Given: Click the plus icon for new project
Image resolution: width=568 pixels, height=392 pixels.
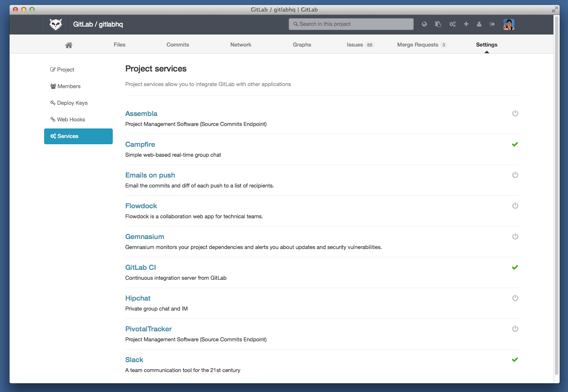Looking at the screenshot, I should (x=466, y=24).
